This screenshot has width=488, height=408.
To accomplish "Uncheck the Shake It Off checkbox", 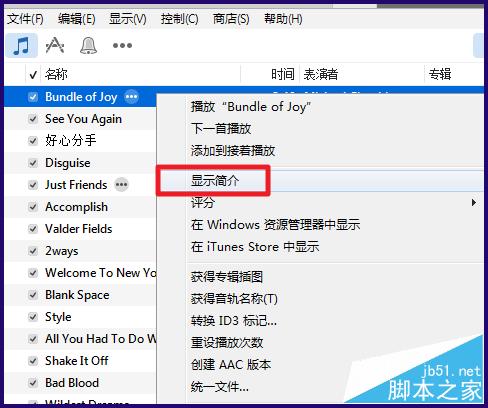I will click(33, 361).
